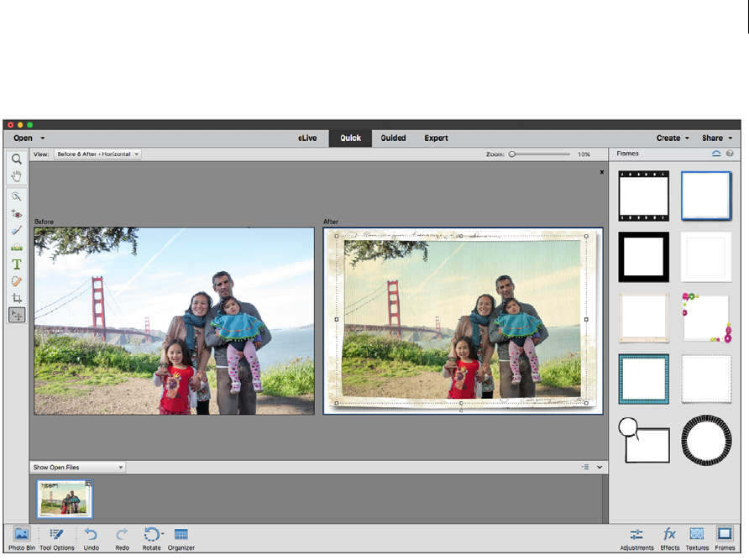Select the open photo thumbnail in bin

(x=65, y=500)
